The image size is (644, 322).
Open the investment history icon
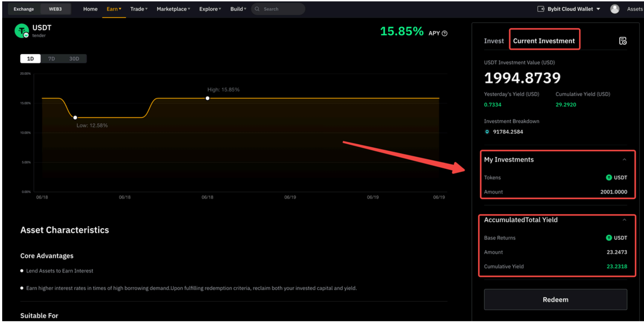(623, 41)
